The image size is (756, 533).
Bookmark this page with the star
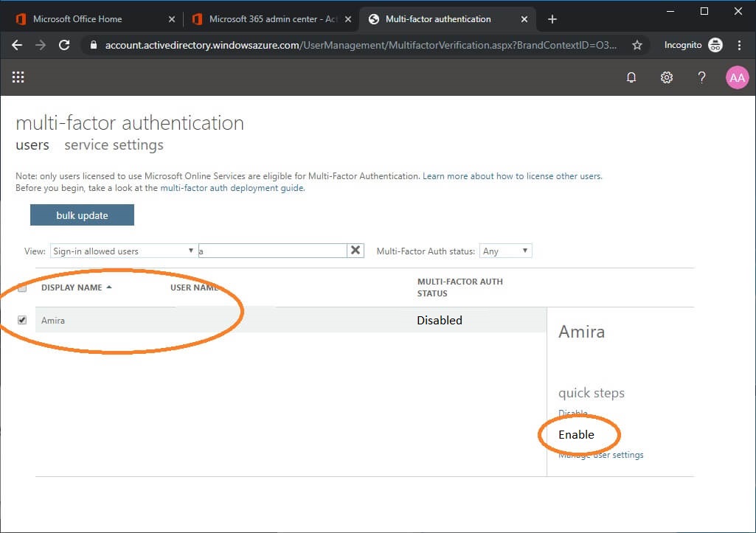[x=637, y=45]
